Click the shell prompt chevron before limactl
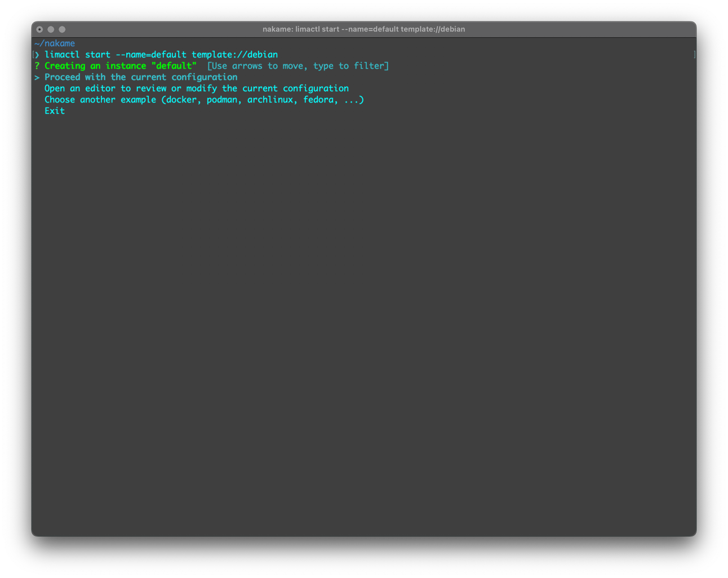This screenshot has height=578, width=728. tap(37, 55)
